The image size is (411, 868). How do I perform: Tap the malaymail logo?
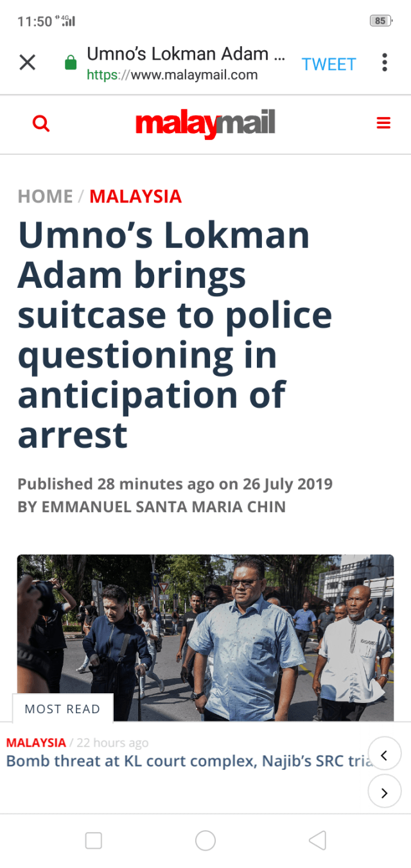coord(205,123)
